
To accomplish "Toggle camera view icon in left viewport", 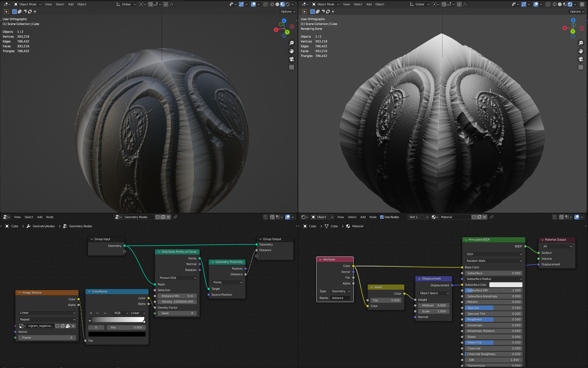I will tap(291, 59).
